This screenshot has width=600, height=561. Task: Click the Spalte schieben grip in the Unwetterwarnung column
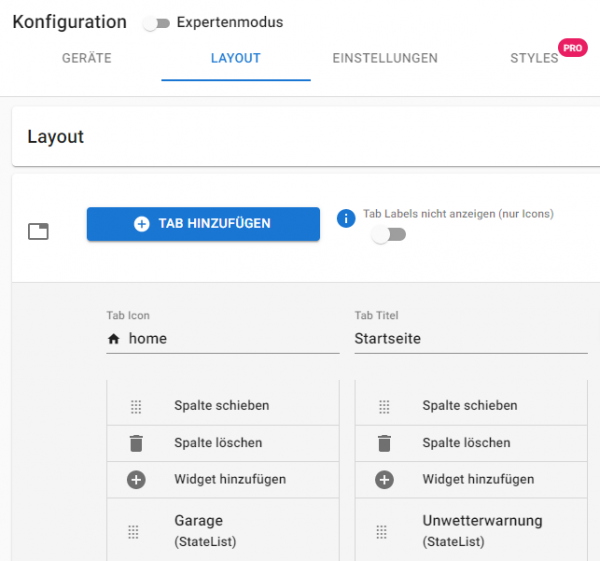pyautogui.click(x=384, y=407)
